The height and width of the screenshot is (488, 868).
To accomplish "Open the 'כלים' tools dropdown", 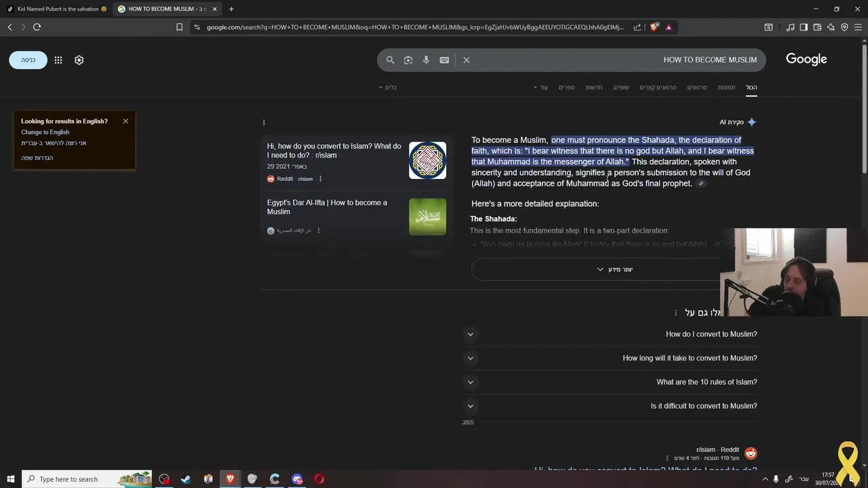I will point(387,87).
